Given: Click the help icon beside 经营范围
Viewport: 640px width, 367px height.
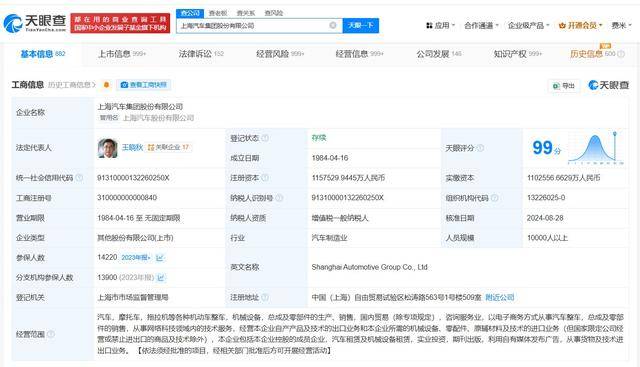Looking at the screenshot, I should pyautogui.click(x=51, y=334).
